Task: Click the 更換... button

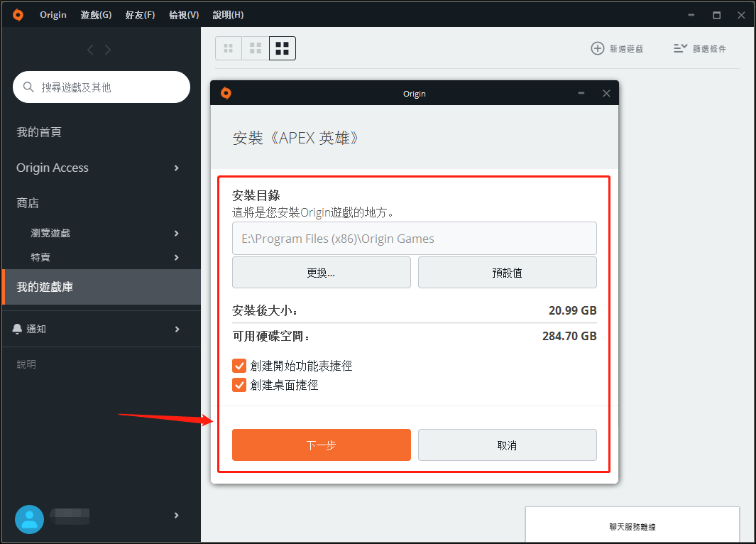Action: click(322, 273)
